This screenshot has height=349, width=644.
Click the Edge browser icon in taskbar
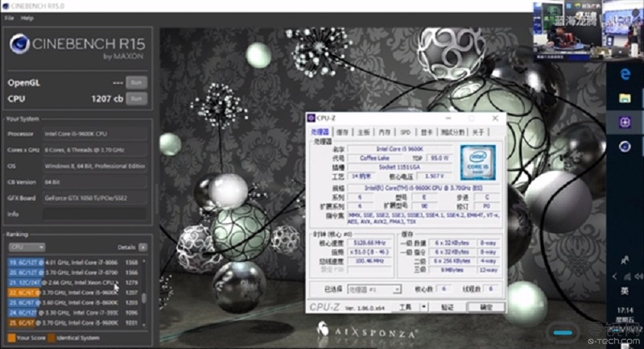point(625,73)
